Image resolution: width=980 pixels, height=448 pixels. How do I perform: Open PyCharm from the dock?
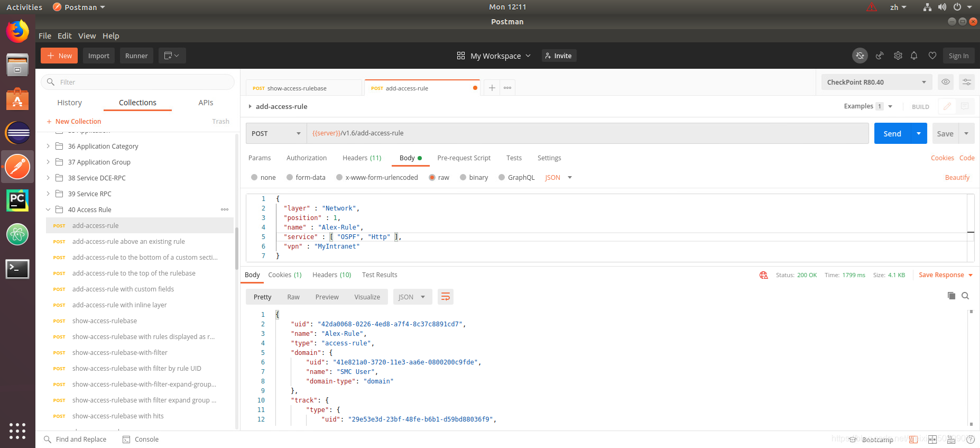click(x=17, y=200)
